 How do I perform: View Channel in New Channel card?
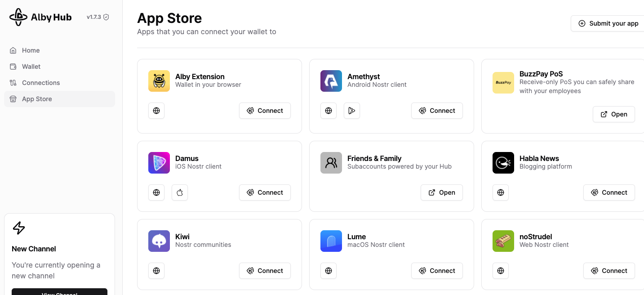(x=59, y=292)
